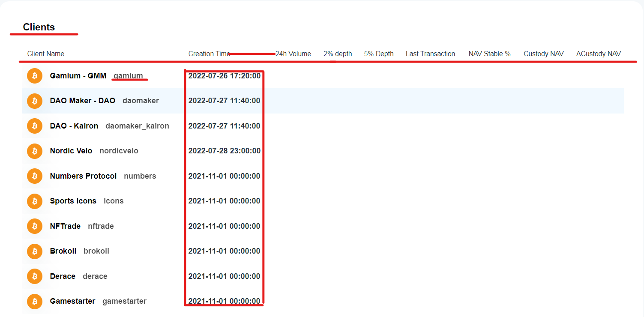644x317 pixels.
Task: Click the Bitcoin icon beside Gamium - GMM
Action: 35,76
